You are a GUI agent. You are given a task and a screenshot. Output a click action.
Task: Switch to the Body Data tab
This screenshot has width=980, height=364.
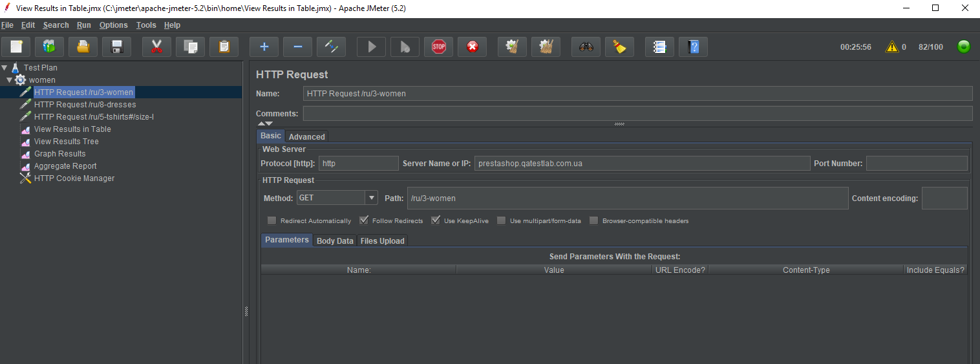click(x=335, y=241)
